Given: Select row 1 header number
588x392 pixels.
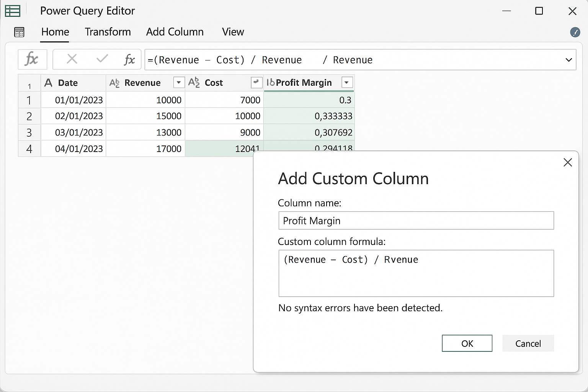Looking at the screenshot, I should [29, 100].
